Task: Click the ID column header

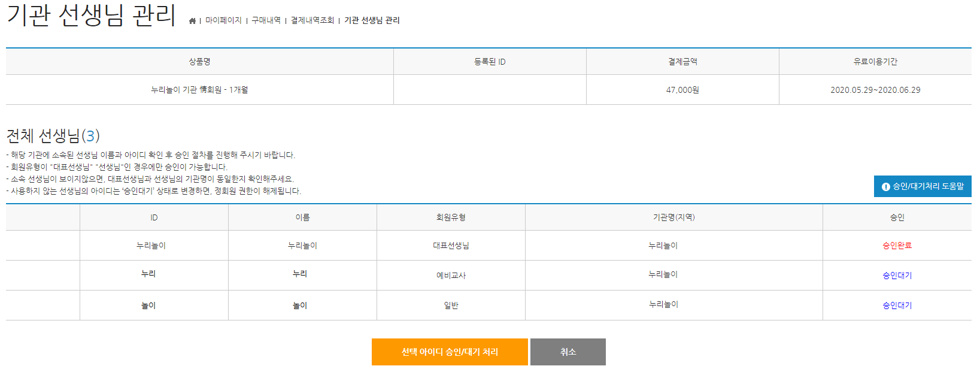Action: click(154, 217)
